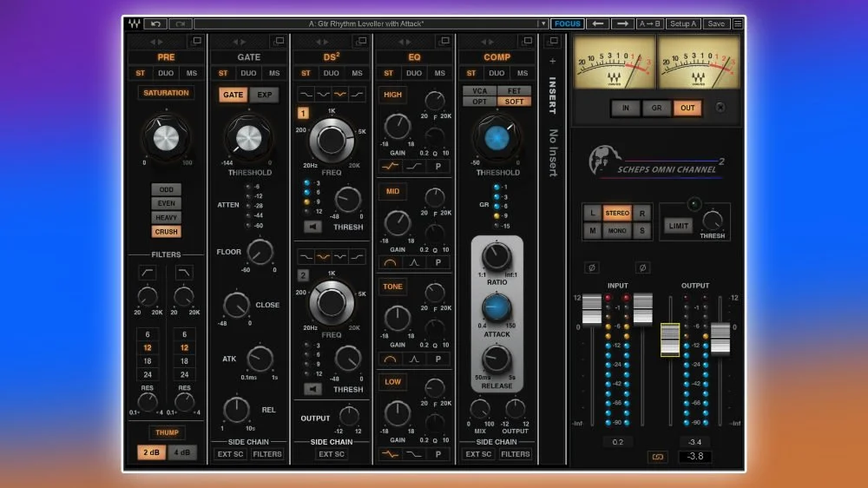Show GR on meters

(x=656, y=108)
